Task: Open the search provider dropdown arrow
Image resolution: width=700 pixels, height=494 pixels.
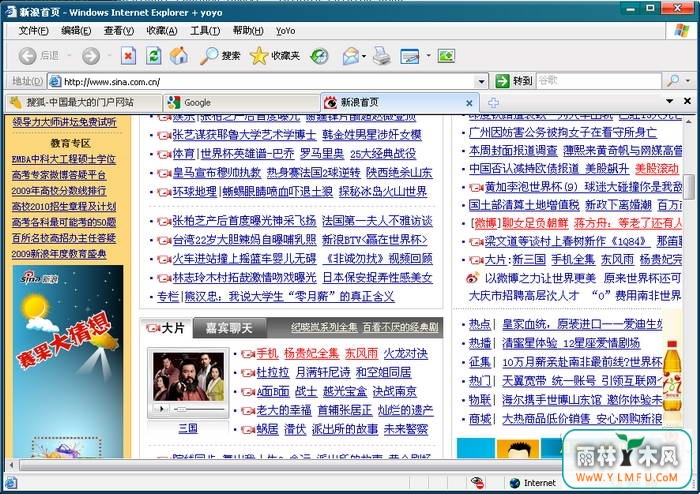Action: pos(688,81)
